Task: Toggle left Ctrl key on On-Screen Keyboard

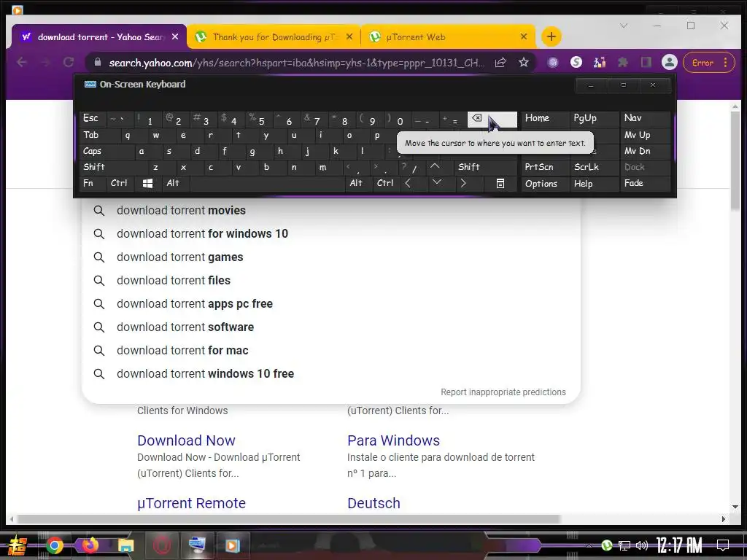Action: point(119,183)
